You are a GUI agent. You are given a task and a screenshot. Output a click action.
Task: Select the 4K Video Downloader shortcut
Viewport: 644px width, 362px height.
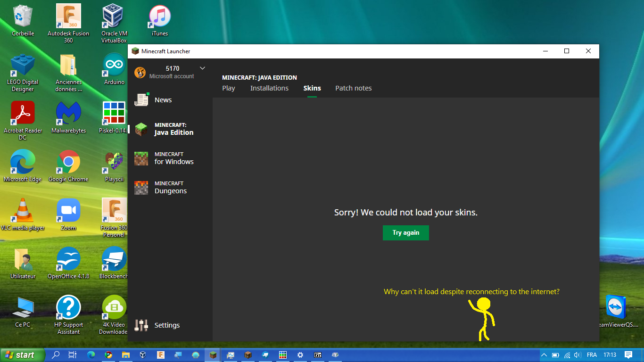[114, 315]
